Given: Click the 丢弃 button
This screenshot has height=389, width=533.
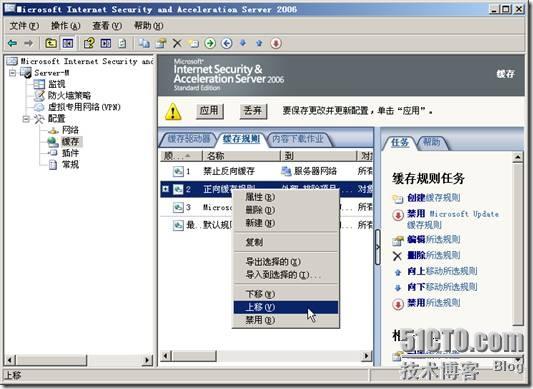Looking at the screenshot, I should click(253, 111).
